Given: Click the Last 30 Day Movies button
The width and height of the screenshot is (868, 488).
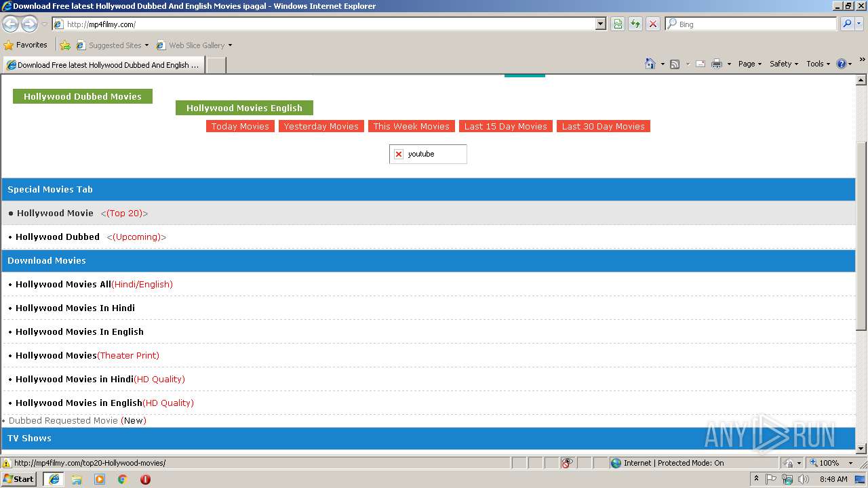Looking at the screenshot, I should pos(603,126).
